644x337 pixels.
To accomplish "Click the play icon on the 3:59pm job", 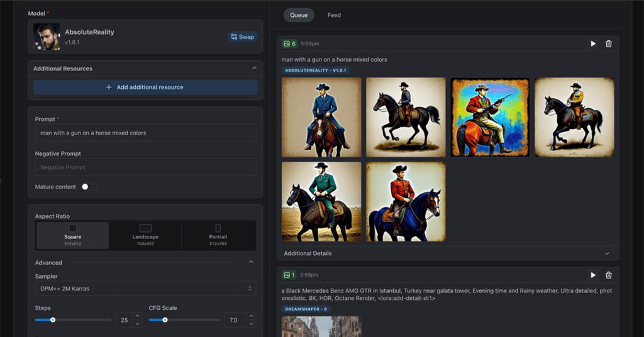I will pyautogui.click(x=593, y=275).
